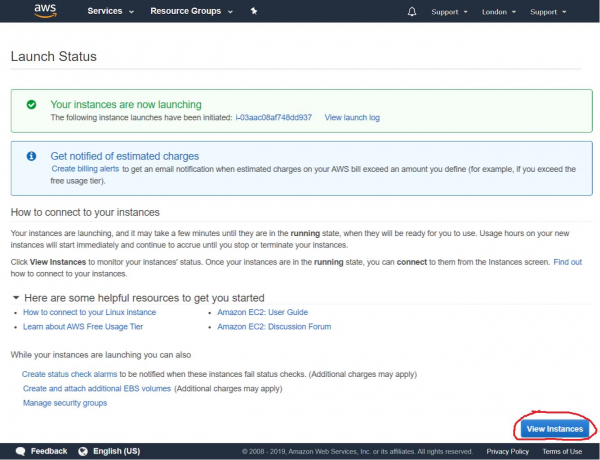Click the globe language icon in footer
The width and height of the screenshot is (600, 460).
coord(83,451)
